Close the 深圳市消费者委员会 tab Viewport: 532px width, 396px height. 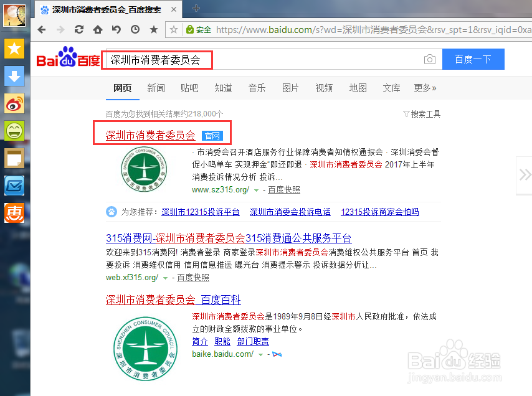pyautogui.click(x=174, y=9)
